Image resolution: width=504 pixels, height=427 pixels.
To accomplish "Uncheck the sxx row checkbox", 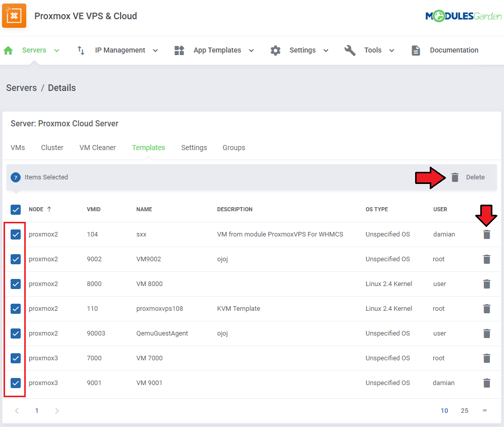I will pyautogui.click(x=16, y=234).
